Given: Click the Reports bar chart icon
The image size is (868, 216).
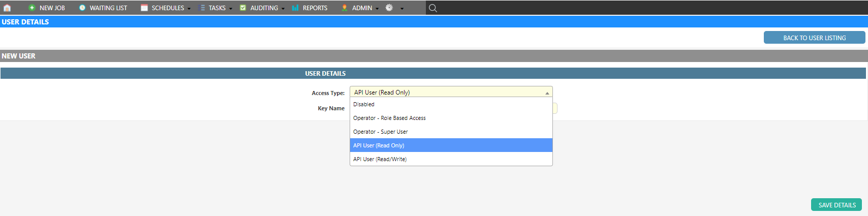Looking at the screenshot, I should click(x=295, y=8).
